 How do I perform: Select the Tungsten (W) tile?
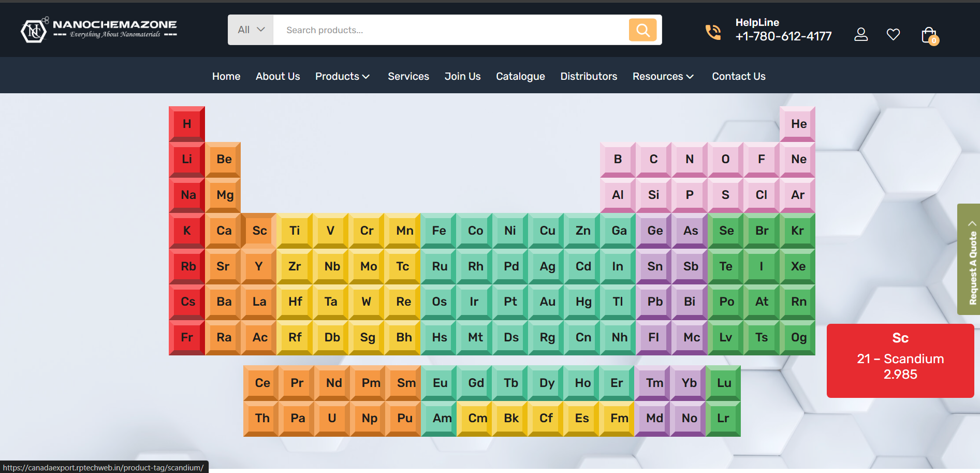[367, 302]
